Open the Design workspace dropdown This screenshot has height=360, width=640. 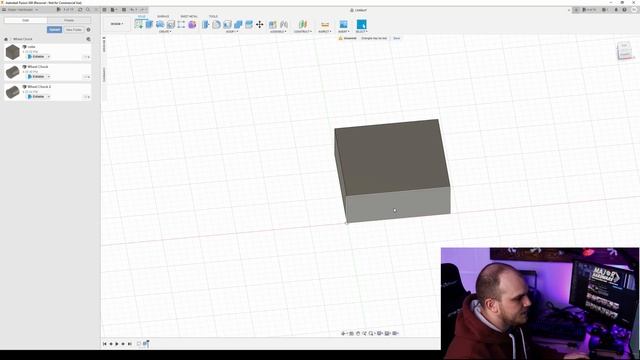click(x=116, y=24)
